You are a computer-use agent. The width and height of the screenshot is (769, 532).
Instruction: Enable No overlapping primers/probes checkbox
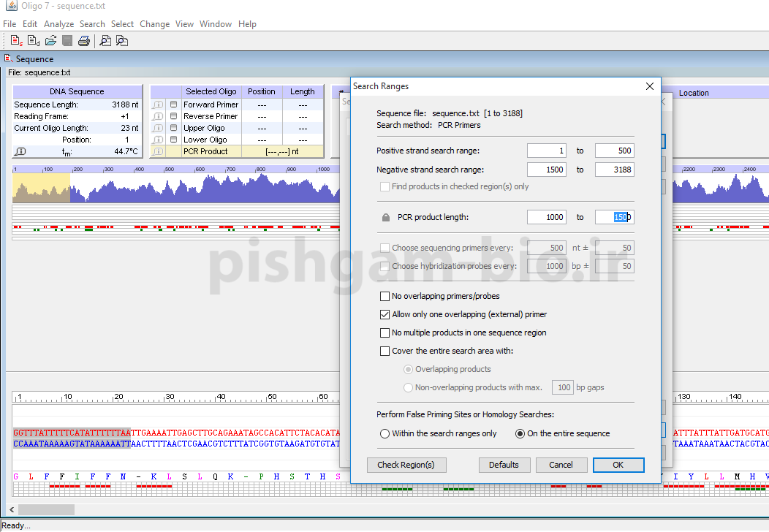point(385,297)
